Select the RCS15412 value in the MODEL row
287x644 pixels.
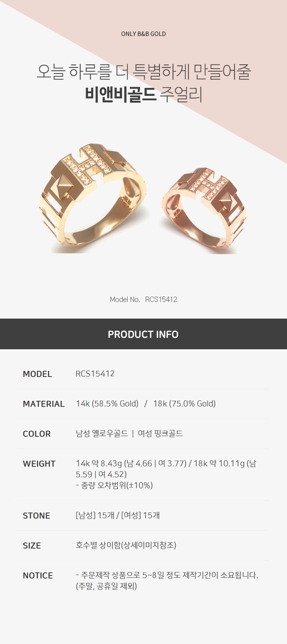(95, 374)
